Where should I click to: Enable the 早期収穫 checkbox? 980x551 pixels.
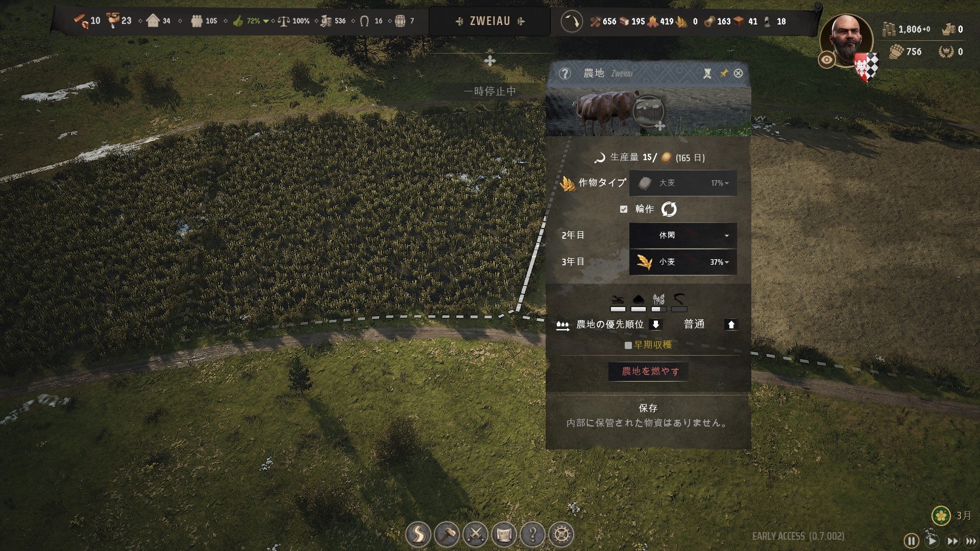(628, 345)
